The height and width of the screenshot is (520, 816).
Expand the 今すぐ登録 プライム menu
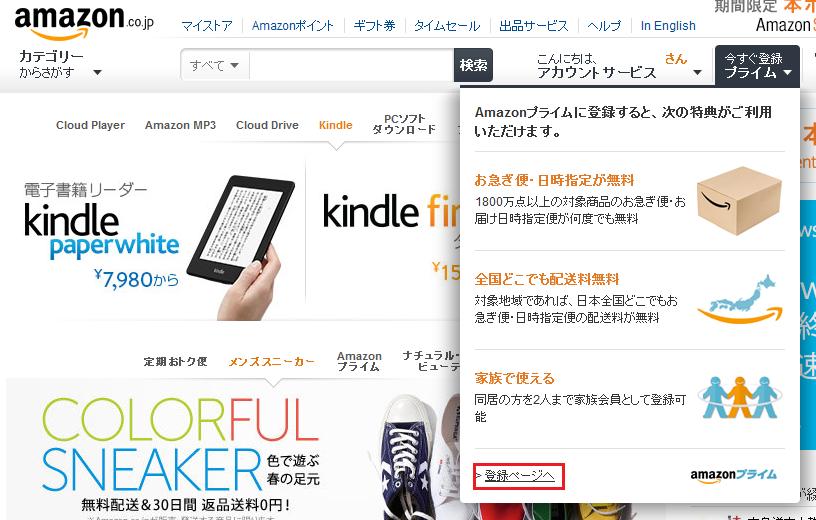tap(757, 66)
